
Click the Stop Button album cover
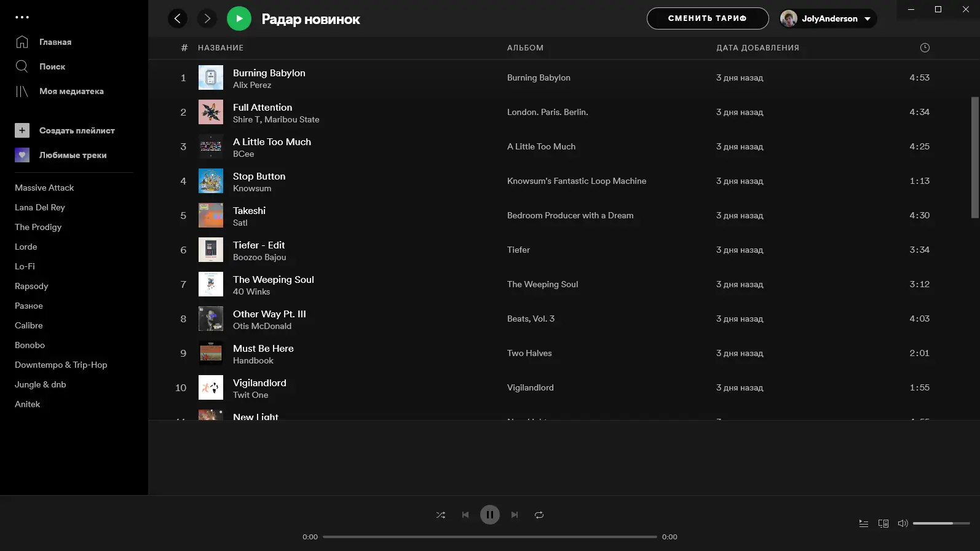click(211, 181)
